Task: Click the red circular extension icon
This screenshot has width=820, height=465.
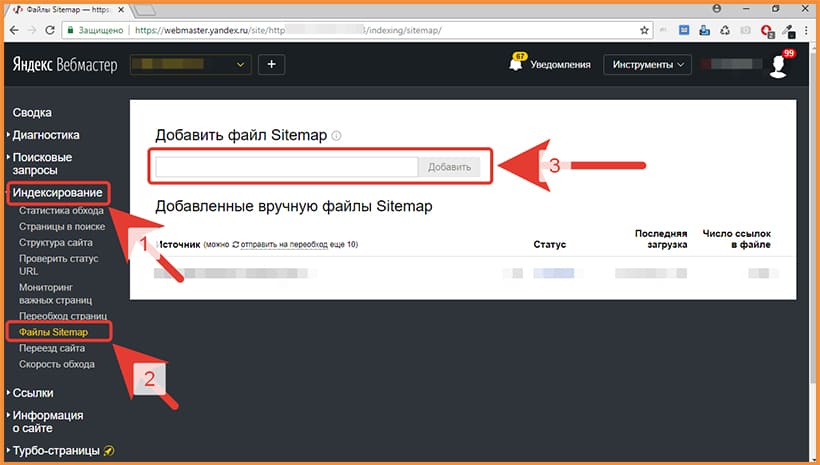Action: (767, 31)
